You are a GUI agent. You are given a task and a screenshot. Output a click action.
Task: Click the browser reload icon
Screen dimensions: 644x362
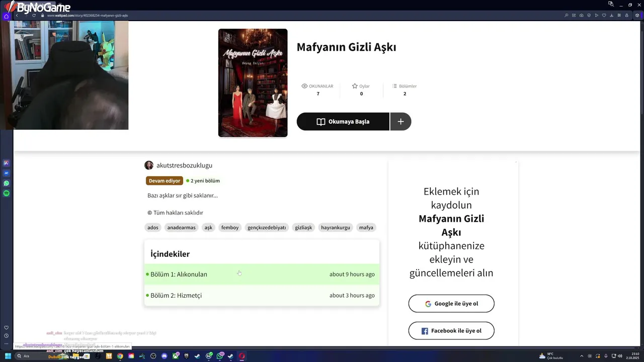(34, 16)
